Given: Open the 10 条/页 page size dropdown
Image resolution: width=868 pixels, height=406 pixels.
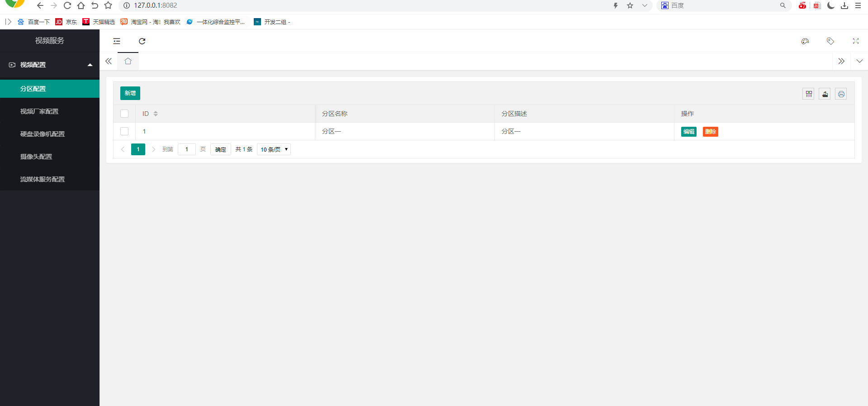Looking at the screenshot, I should [x=274, y=149].
